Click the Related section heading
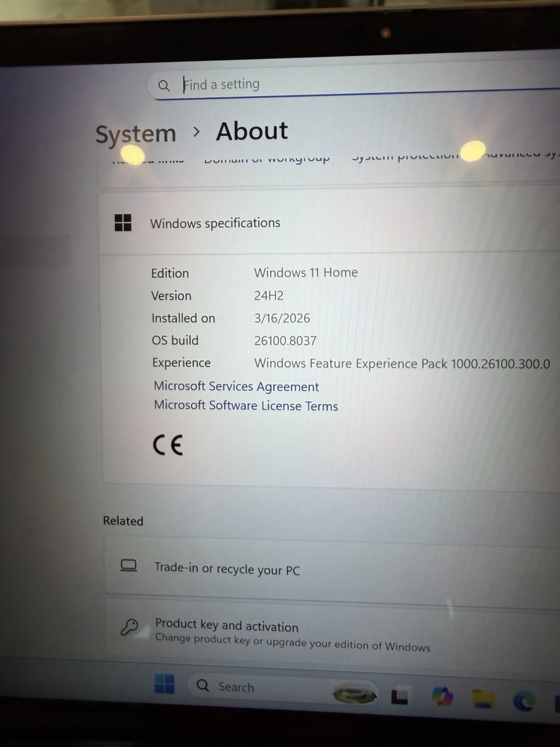The image size is (560, 747). pyautogui.click(x=123, y=521)
